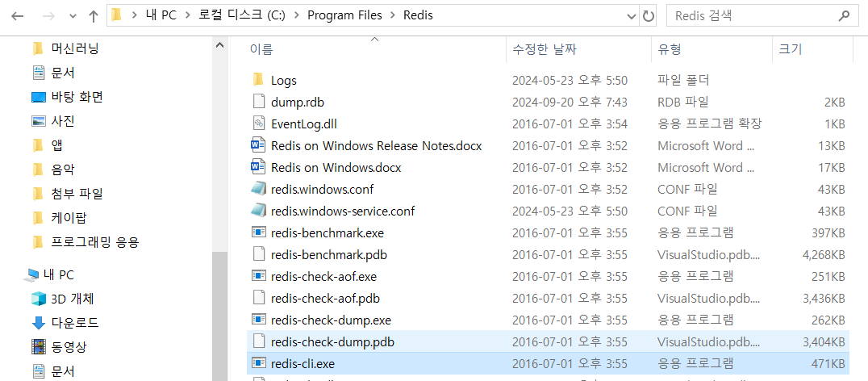Open 3D 개체 in navigation pane
This screenshot has height=381, width=868.
[x=73, y=299]
